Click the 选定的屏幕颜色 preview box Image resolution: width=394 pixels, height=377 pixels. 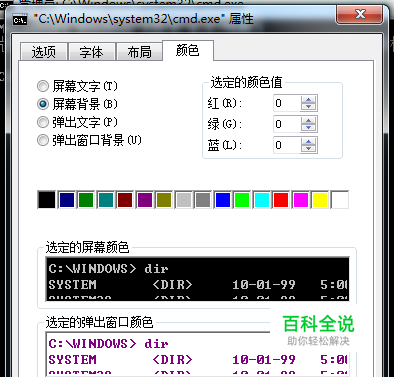pos(198,279)
